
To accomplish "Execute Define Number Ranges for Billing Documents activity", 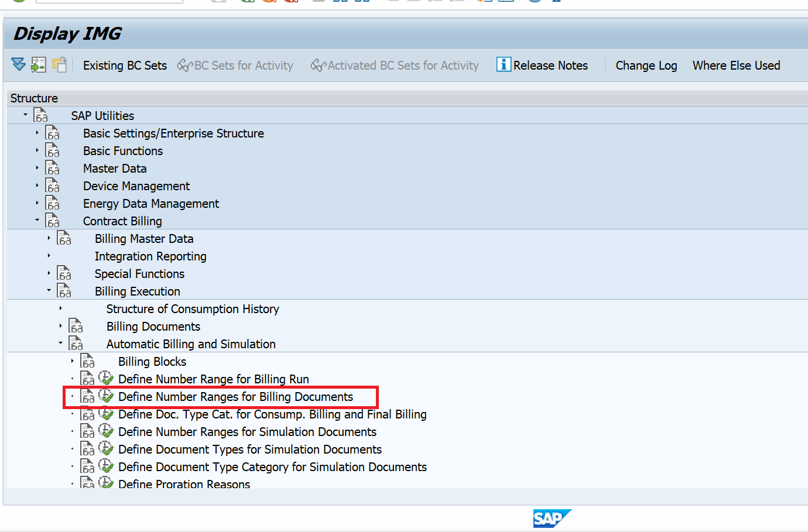I will [106, 396].
